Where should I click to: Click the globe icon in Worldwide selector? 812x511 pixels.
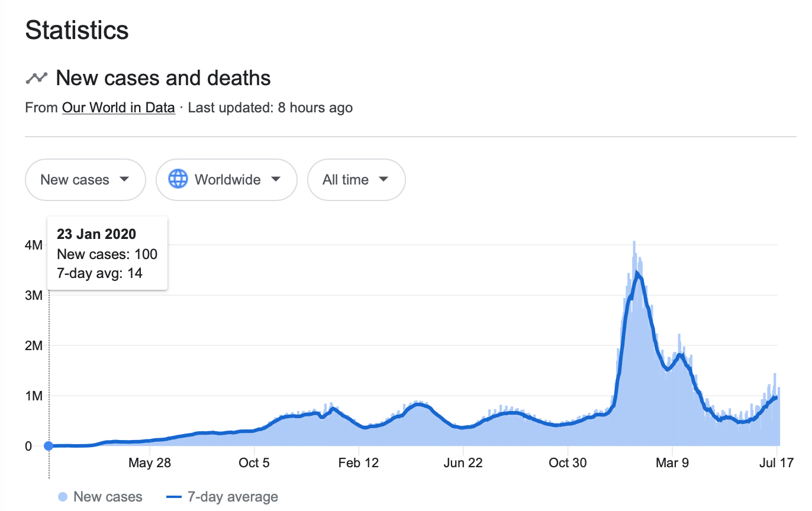tap(178, 179)
